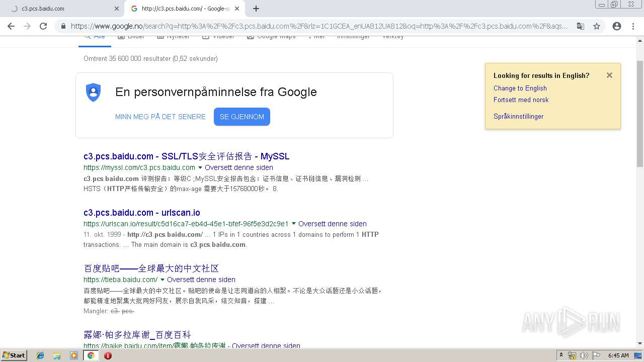This screenshot has height=362, width=644.
Task: Open Windows Media Player from the taskbar
Action: pyautogui.click(x=74, y=355)
